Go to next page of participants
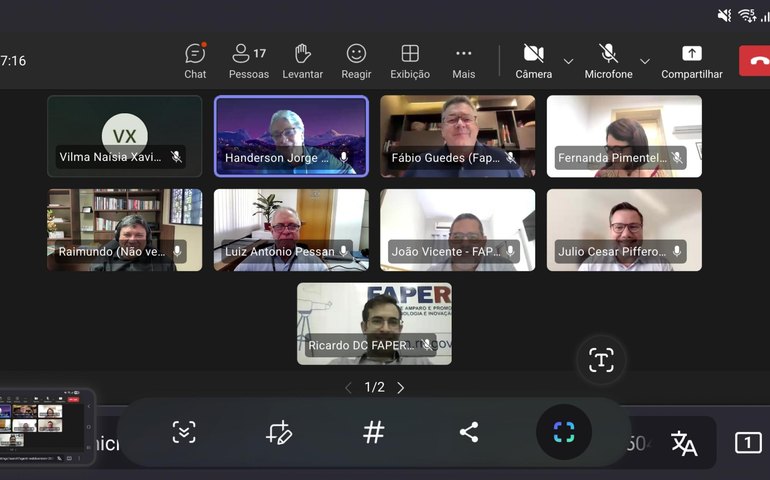This screenshot has width=770, height=480. coord(401,388)
